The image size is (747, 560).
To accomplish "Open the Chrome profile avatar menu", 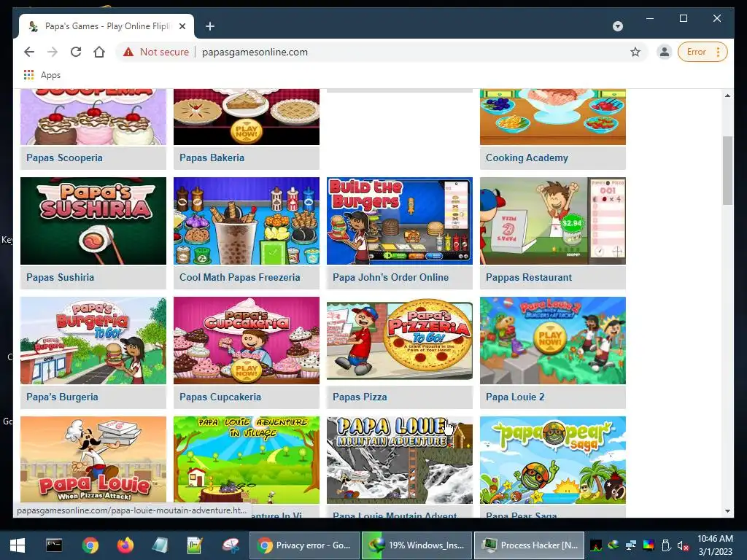I will click(664, 52).
